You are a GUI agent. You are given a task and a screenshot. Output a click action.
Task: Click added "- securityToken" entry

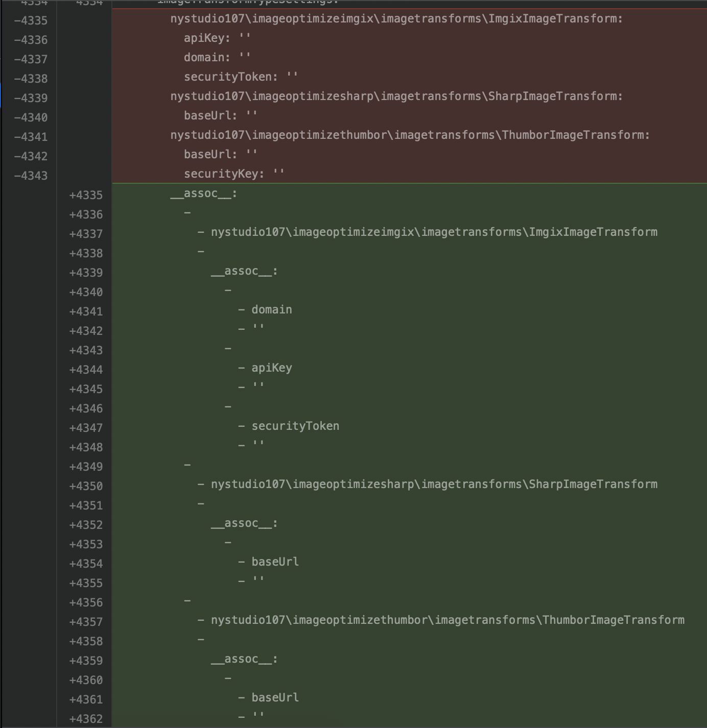pos(289,426)
